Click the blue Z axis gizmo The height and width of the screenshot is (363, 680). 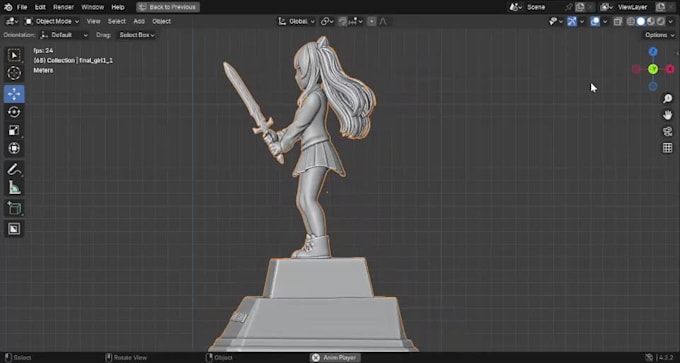[x=653, y=52]
